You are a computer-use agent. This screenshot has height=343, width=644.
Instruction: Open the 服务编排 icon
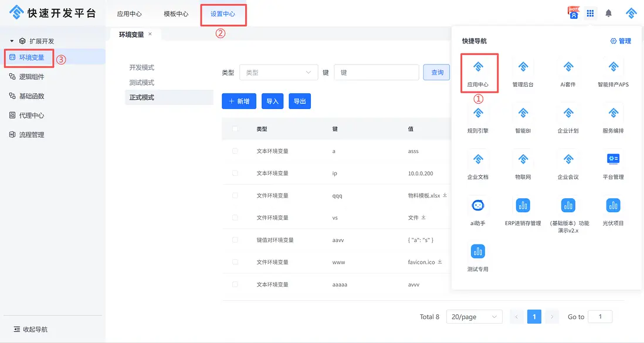point(613,113)
